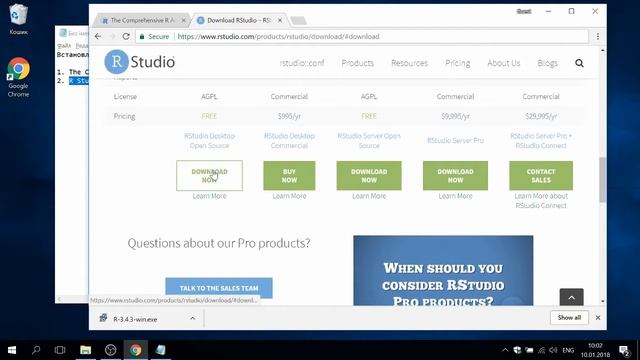Close The Comprehensive R tab

click(x=184, y=20)
